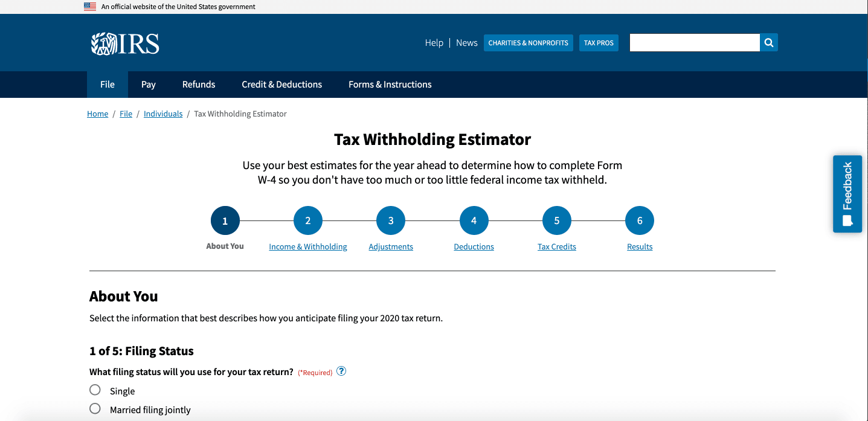
Task: Open the File menu tab
Action: pyautogui.click(x=108, y=85)
